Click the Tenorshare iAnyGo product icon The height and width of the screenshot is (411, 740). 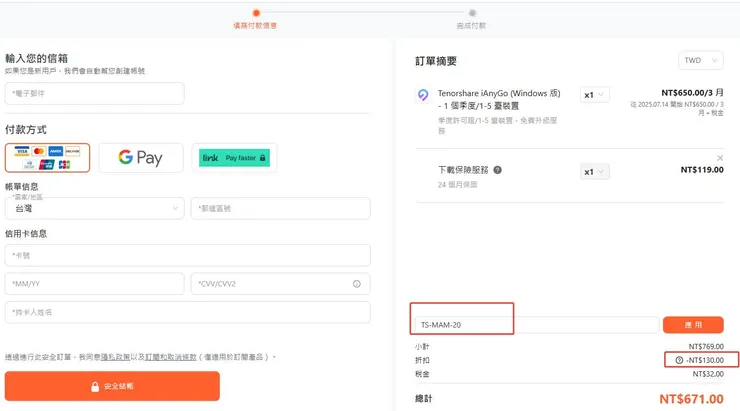pyautogui.click(x=423, y=95)
